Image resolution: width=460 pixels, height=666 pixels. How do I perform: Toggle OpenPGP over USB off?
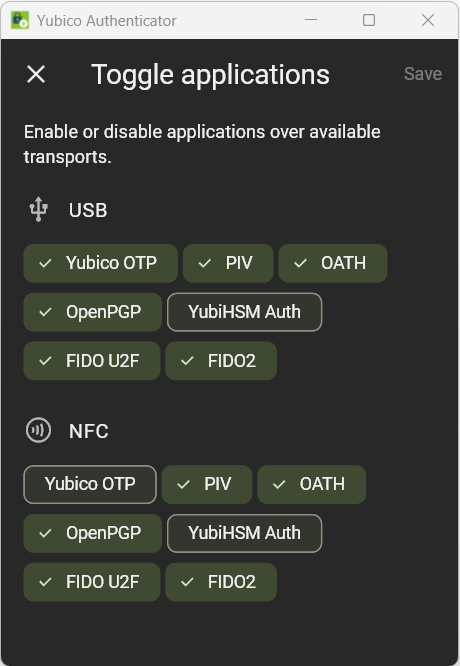[x=93, y=312]
